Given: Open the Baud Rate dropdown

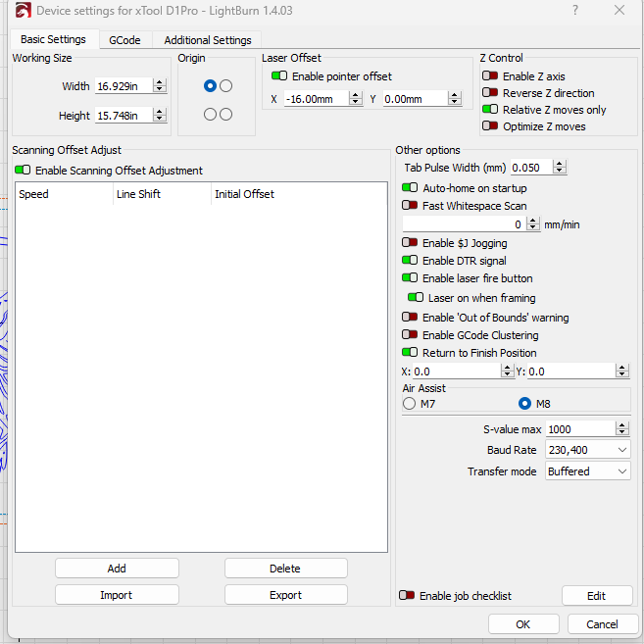Looking at the screenshot, I should (x=588, y=450).
